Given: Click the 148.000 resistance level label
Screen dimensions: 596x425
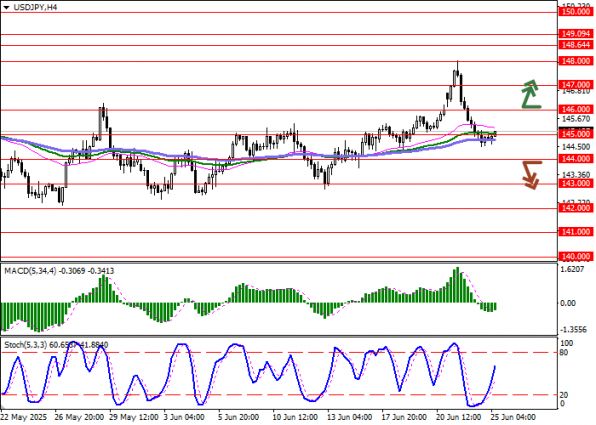Looking at the screenshot, I should pyautogui.click(x=575, y=61).
